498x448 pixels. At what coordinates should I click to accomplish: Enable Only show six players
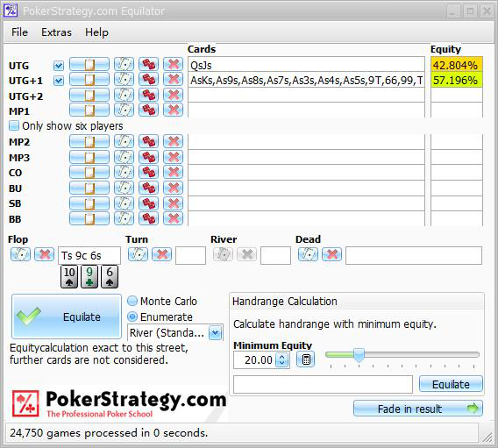click(14, 125)
